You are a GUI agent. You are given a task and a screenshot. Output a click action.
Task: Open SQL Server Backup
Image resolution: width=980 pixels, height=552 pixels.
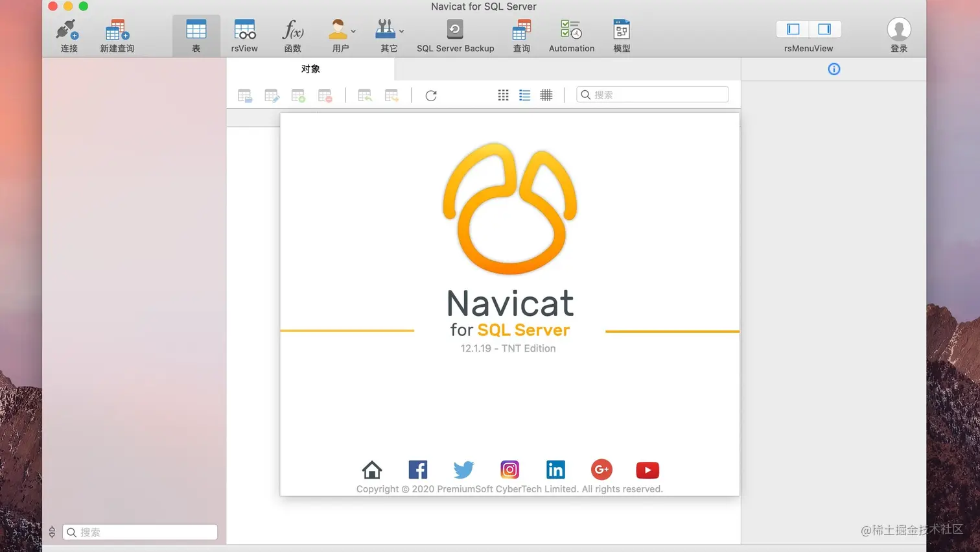click(455, 35)
